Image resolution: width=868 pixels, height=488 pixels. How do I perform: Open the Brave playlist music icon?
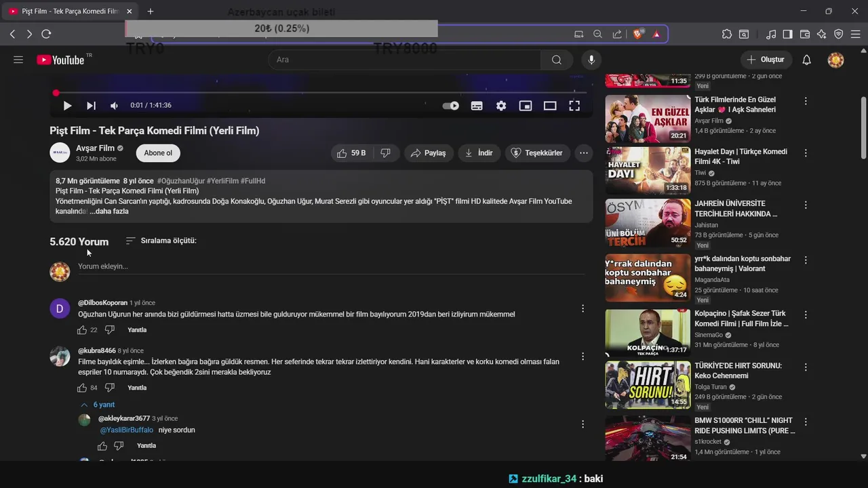point(771,34)
